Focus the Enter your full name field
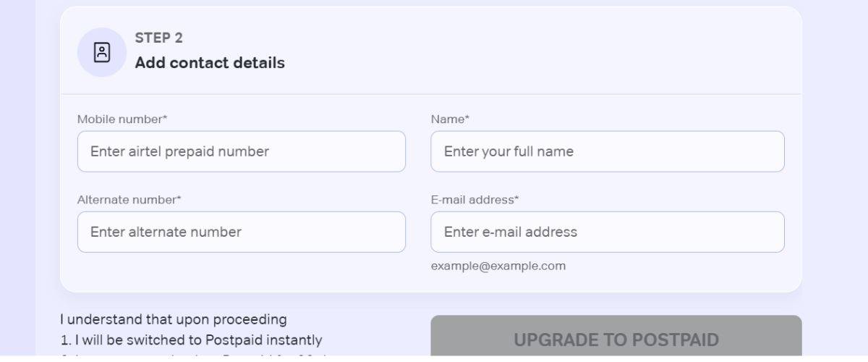The width and height of the screenshot is (868, 362). click(x=607, y=151)
